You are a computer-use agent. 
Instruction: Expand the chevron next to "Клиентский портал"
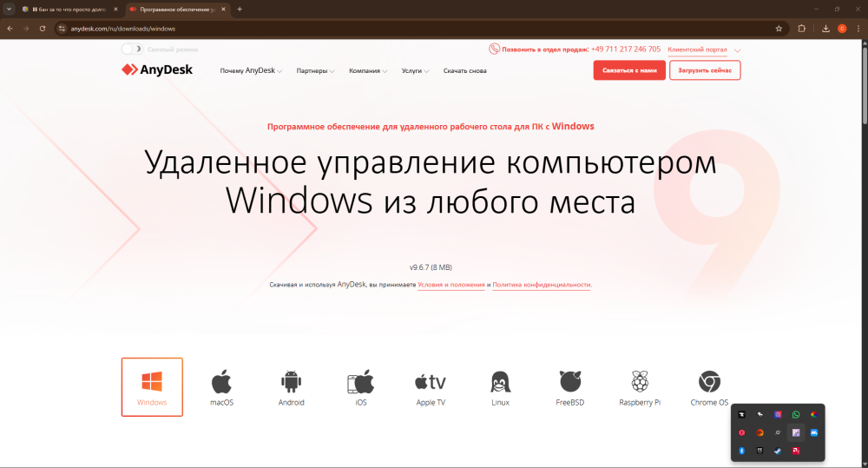click(737, 49)
